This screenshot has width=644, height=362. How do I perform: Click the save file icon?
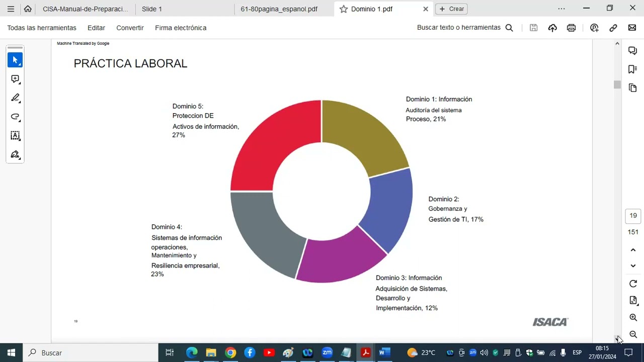[x=534, y=28]
